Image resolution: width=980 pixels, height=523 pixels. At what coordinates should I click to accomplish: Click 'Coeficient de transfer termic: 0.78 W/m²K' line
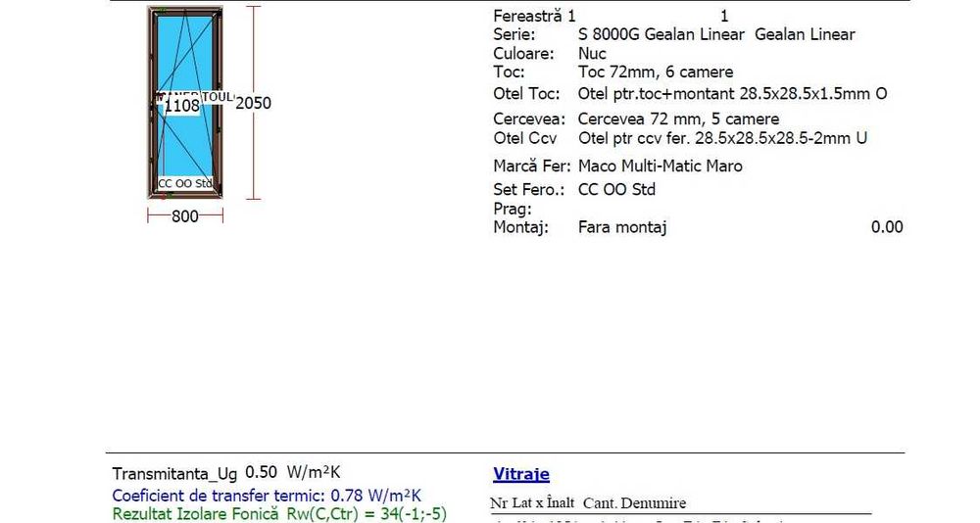[267, 496]
